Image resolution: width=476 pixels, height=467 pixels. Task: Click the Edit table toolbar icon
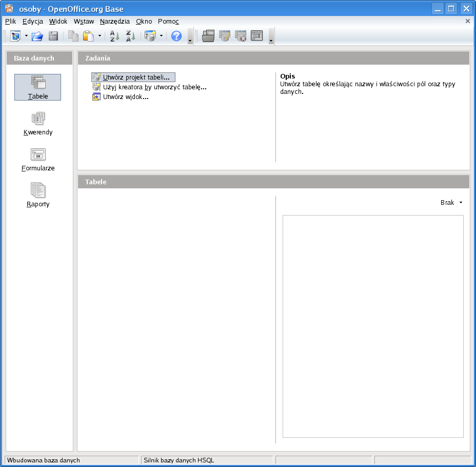(x=225, y=36)
